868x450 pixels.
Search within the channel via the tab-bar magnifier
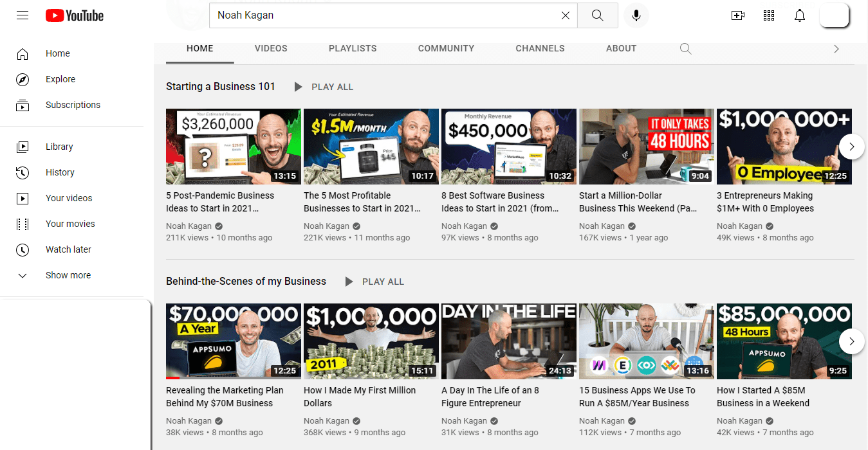[686, 49]
